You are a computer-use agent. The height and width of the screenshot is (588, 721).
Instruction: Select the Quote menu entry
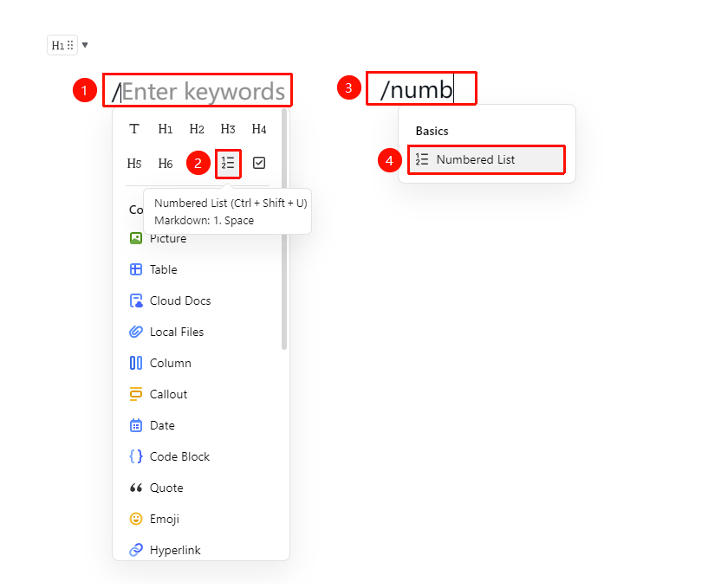pyautogui.click(x=201, y=488)
